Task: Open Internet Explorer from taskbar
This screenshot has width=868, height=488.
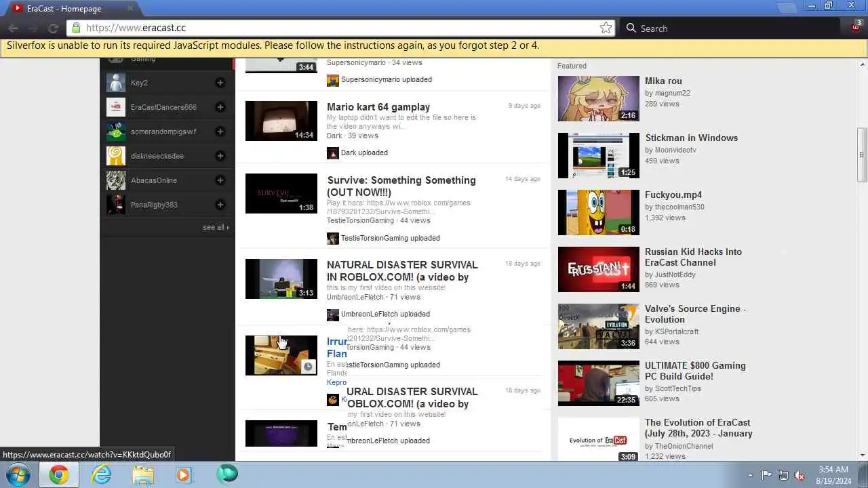Action: point(102,474)
